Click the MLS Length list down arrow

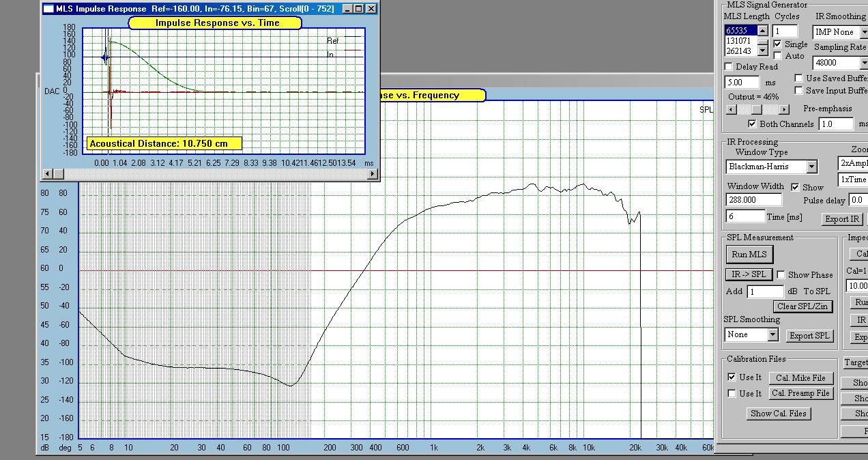(763, 51)
